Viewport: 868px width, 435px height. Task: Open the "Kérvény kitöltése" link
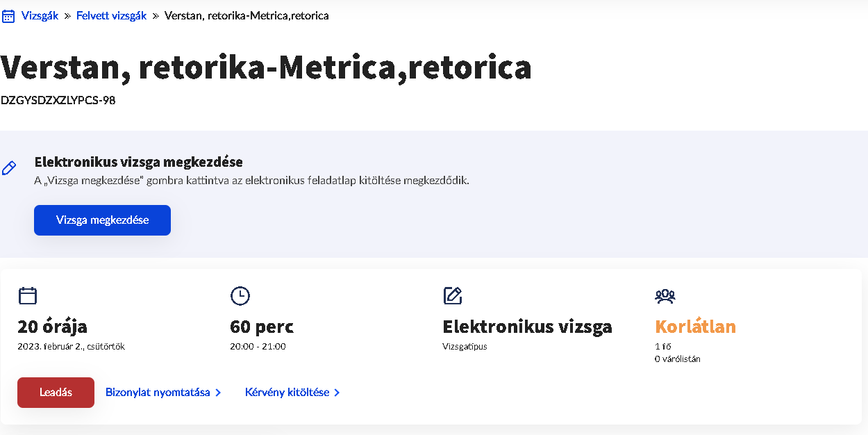(287, 393)
